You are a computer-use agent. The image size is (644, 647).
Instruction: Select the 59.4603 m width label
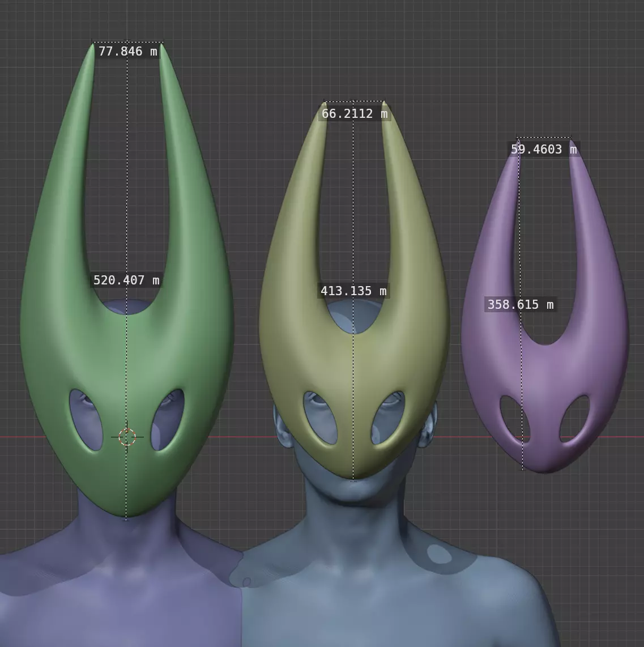coord(544,149)
